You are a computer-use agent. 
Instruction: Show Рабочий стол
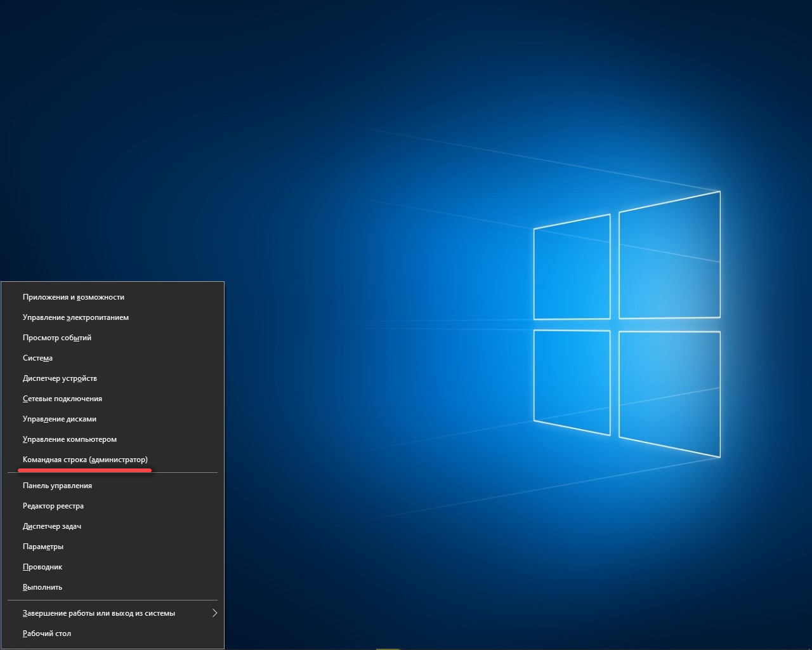click(x=112, y=633)
